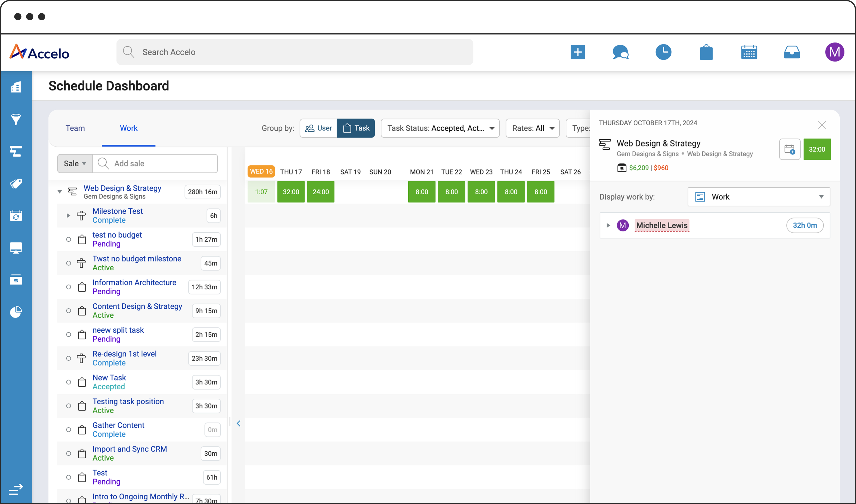
Task: Open the retainers recurring calendar sidebar icon
Action: [x=16, y=216]
